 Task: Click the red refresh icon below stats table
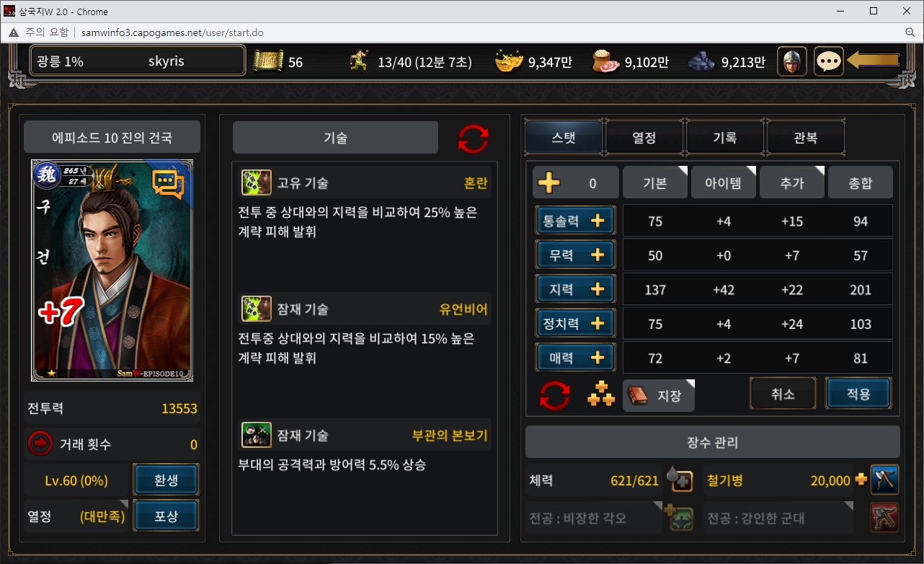(x=555, y=395)
